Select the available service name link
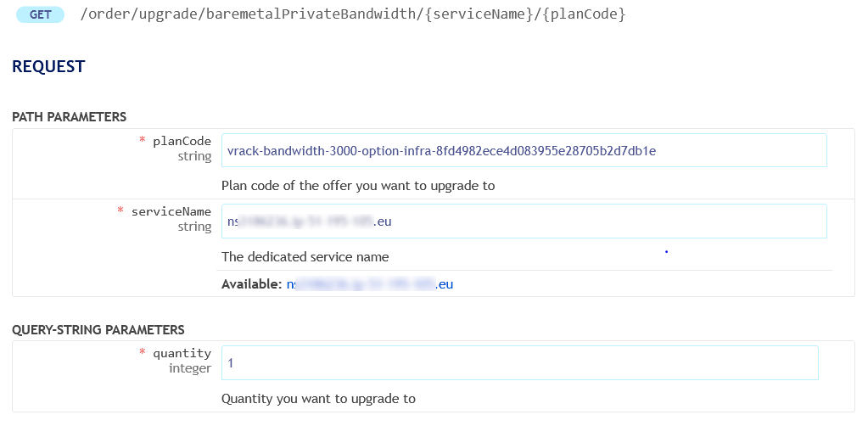Image resolution: width=868 pixels, height=426 pixels. tap(369, 284)
